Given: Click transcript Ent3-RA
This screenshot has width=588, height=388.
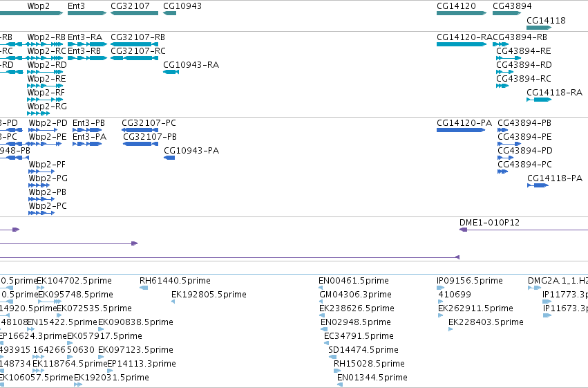Looking at the screenshot, I should point(87,44).
